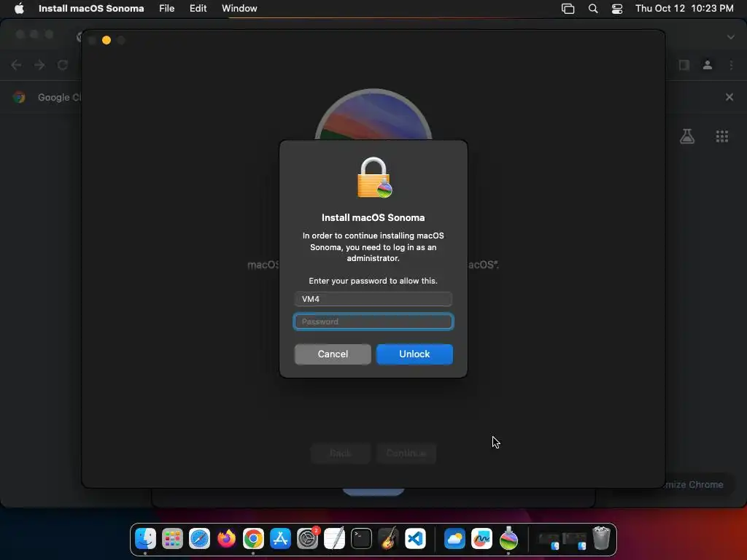Viewport: 747px width, 560px height.
Task: Open Chrome's three-dot menu
Action: point(731,65)
